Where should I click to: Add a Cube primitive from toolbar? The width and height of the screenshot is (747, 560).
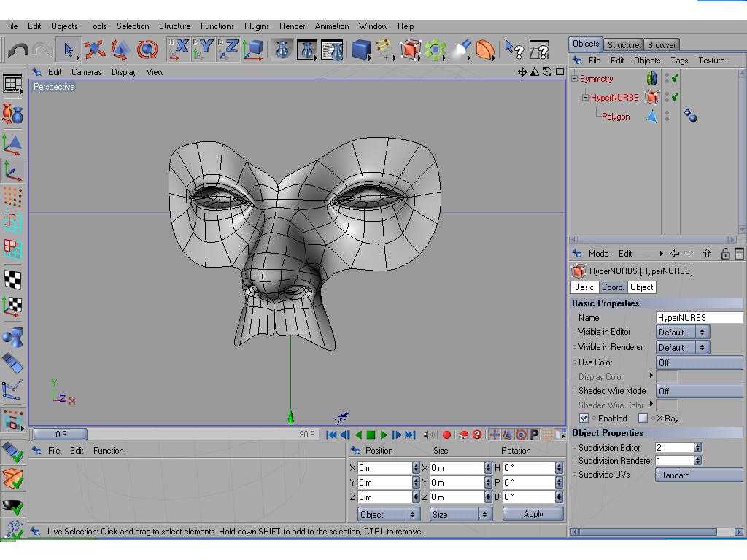tap(361, 50)
